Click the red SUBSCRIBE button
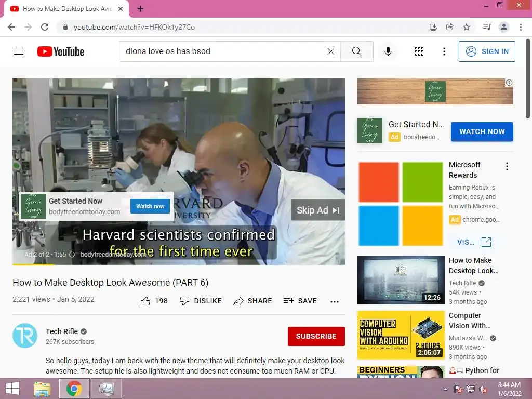 [x=316, y=336]
